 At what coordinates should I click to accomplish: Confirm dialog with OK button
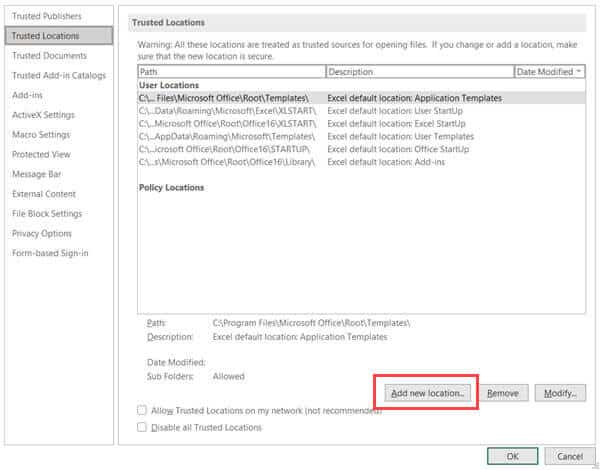tap(513, 456)
